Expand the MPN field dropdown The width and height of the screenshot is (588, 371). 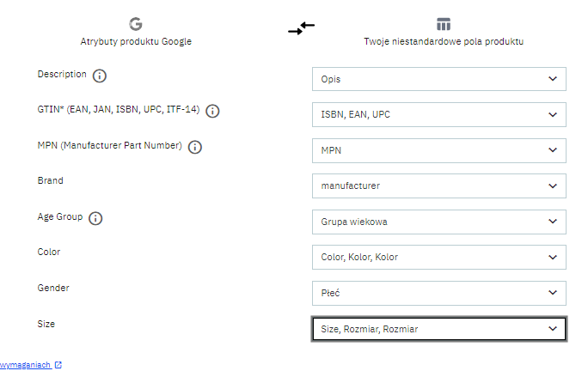pyautogui.click(x=438, y=150)
